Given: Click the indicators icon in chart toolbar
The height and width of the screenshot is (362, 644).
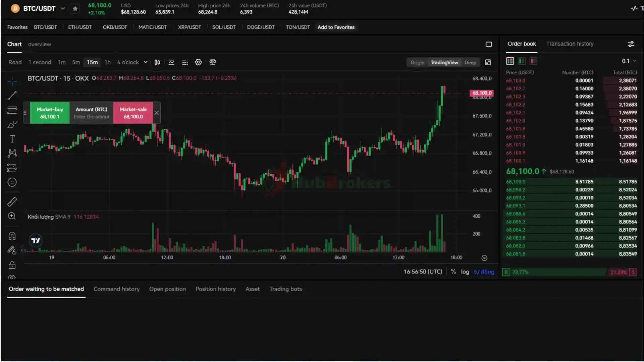Looking at the screenshot, I should tap(171, 62).
